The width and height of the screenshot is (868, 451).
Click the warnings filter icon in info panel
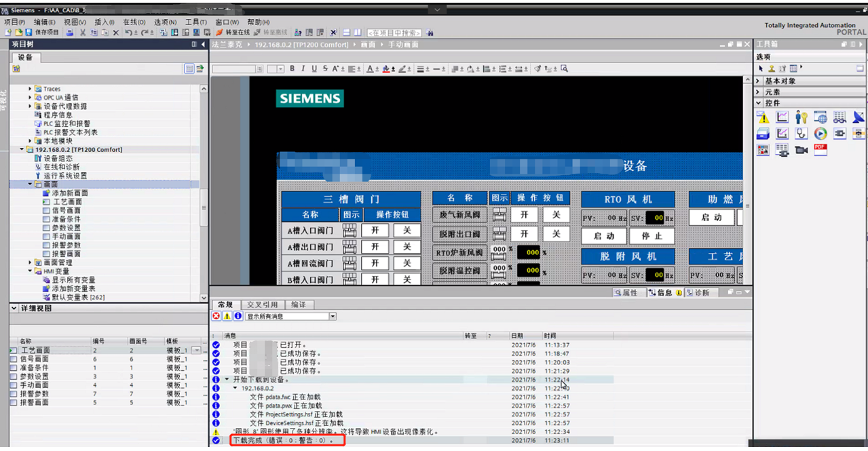227,316
